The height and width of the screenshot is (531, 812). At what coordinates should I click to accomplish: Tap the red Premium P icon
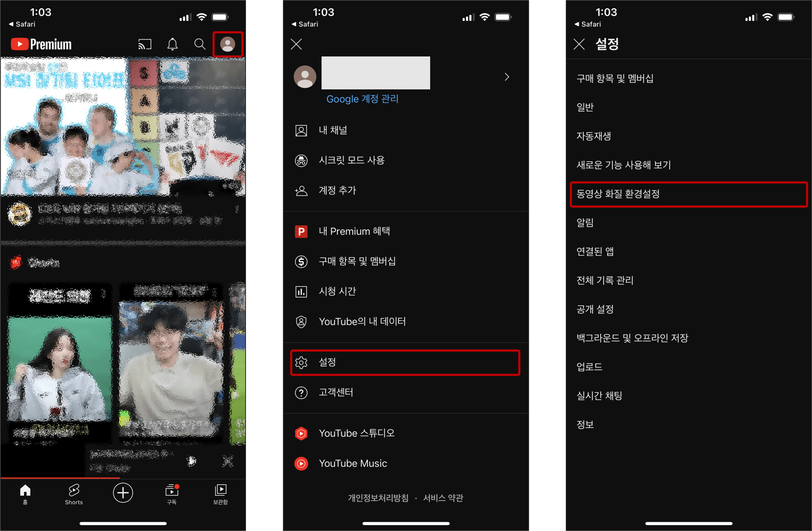point(301,231)
